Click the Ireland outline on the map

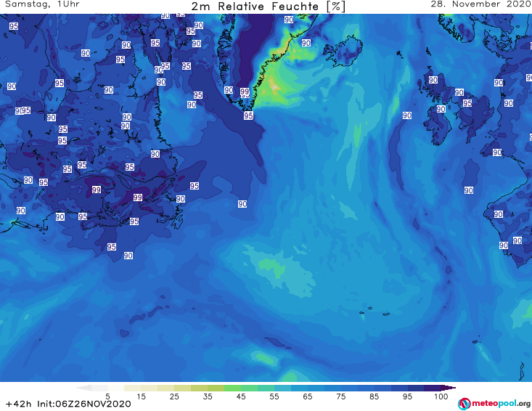coord(438,125)
